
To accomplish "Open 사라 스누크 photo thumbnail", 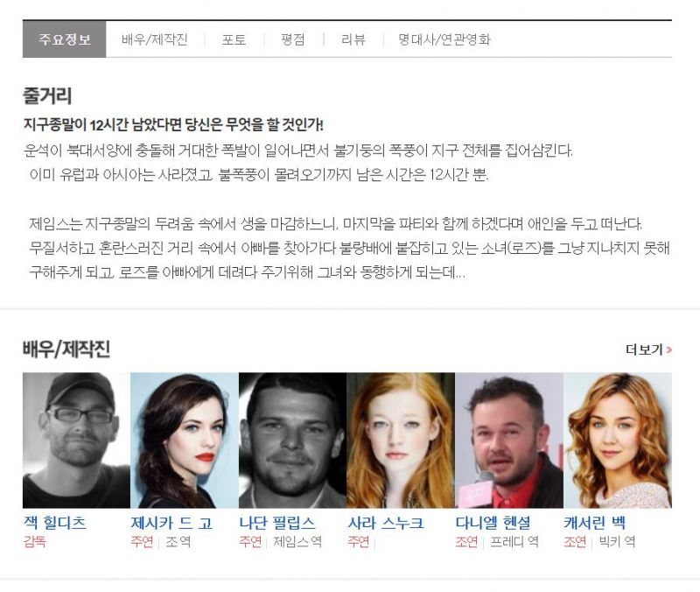I will click(401, 440).
